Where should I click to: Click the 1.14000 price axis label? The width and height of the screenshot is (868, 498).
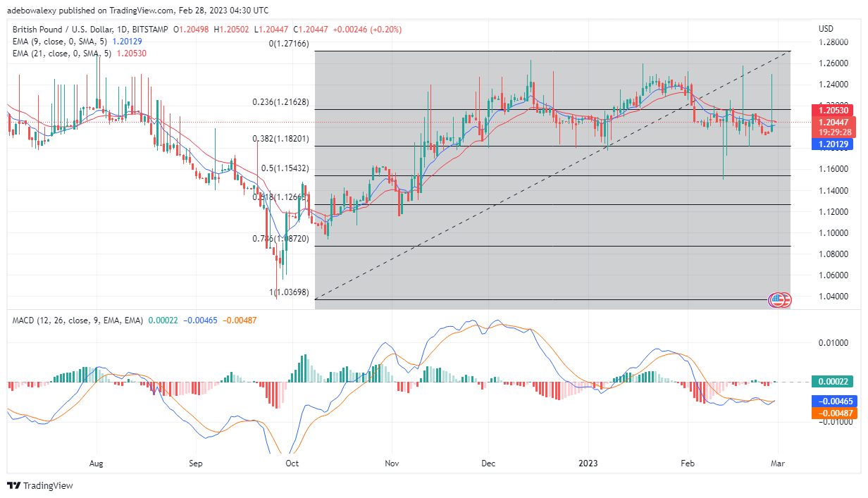pos(832,190)
